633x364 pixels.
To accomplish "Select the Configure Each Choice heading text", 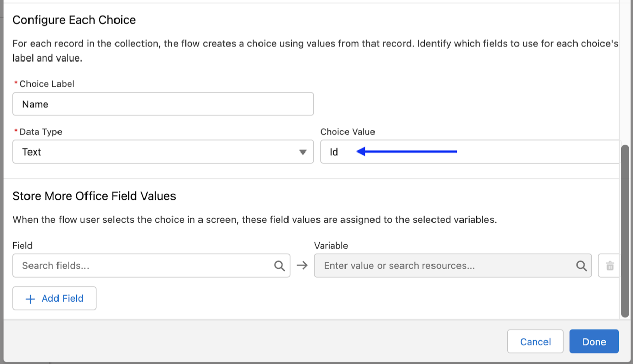I will tap(74, 20).
